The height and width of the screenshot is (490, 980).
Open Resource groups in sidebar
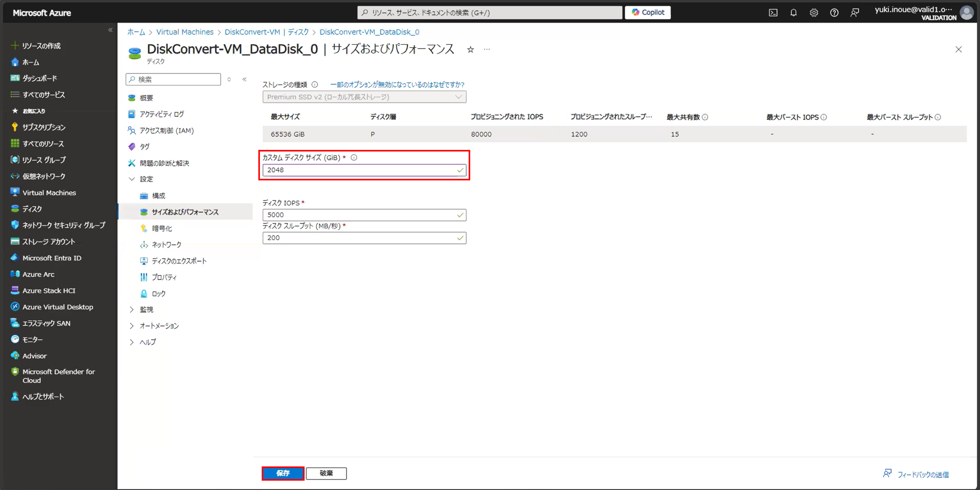coord(38,160)
